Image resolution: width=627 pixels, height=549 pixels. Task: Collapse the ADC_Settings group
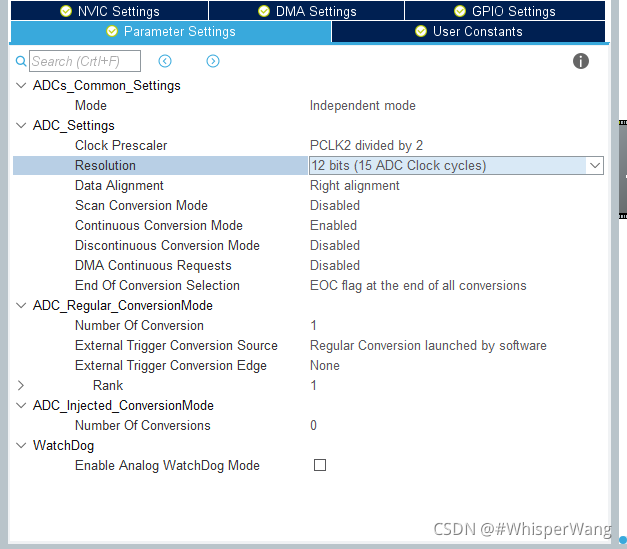[21, 125]
